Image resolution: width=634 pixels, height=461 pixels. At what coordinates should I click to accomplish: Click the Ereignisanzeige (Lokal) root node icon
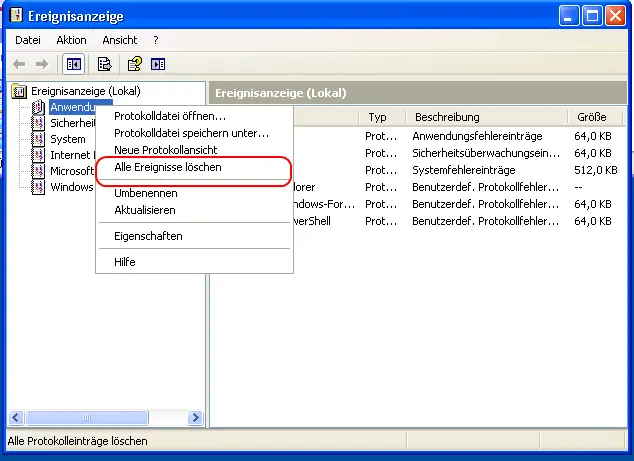19,91
